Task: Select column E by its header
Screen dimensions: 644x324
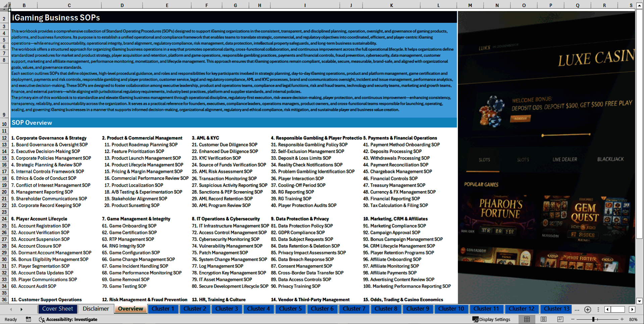Action: [x=167, y=5]
